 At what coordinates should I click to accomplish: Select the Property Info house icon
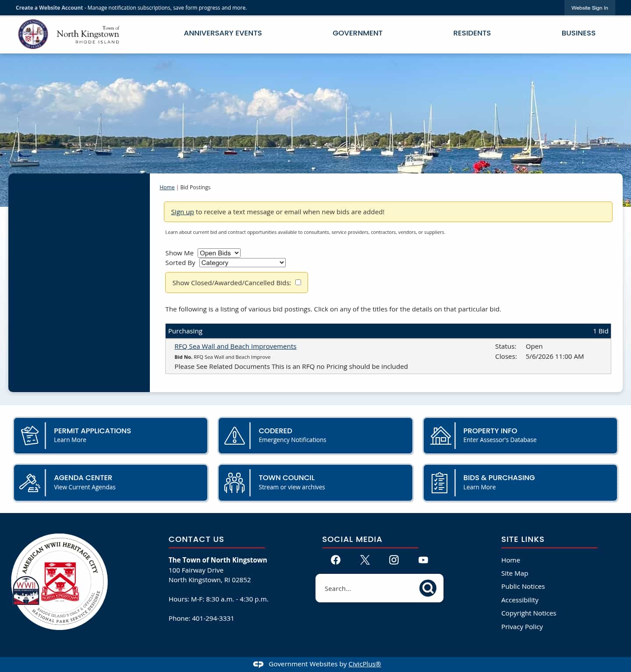(440, 435)
